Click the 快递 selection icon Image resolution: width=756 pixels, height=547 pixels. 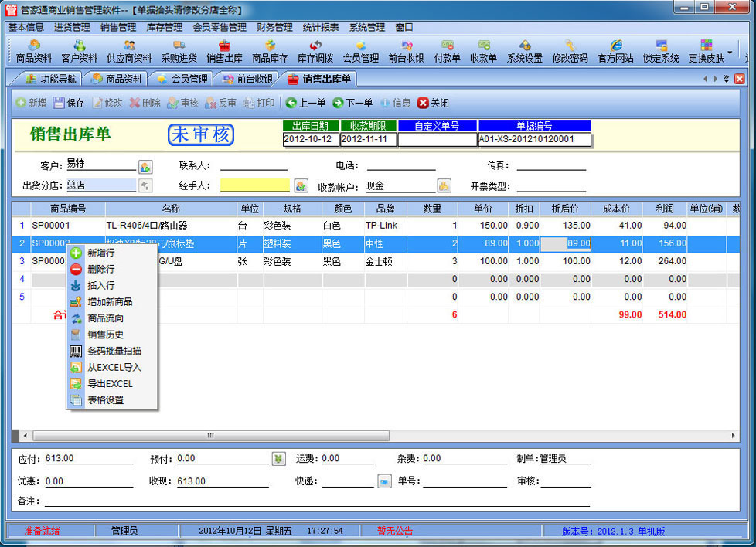(384, 481)
